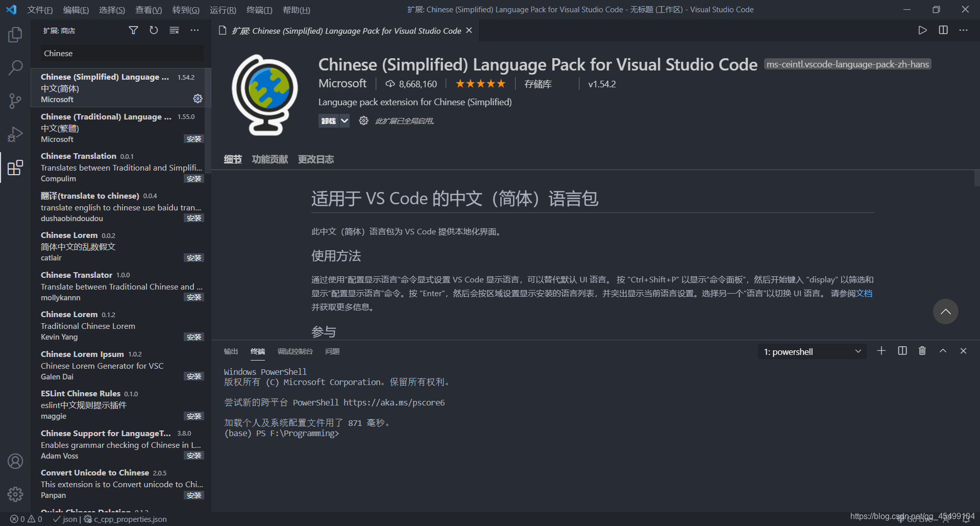980x526 pixels.
Task: Select the 翻译(translate to chinese) extension
Action: click(x=121, y=207)
